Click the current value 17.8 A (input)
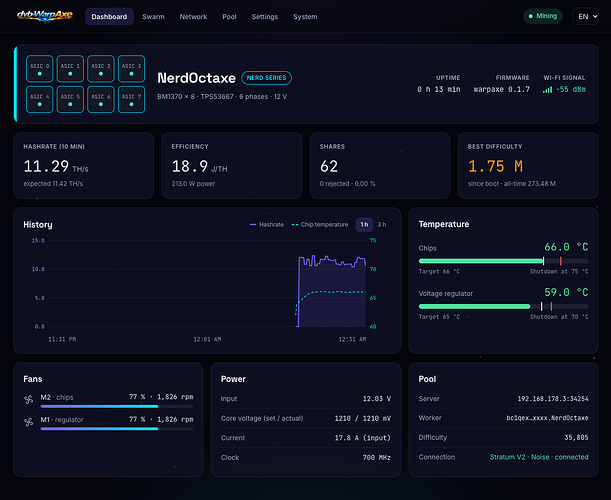Viewport: 611px width, 500px height. [x=362, y=438]
